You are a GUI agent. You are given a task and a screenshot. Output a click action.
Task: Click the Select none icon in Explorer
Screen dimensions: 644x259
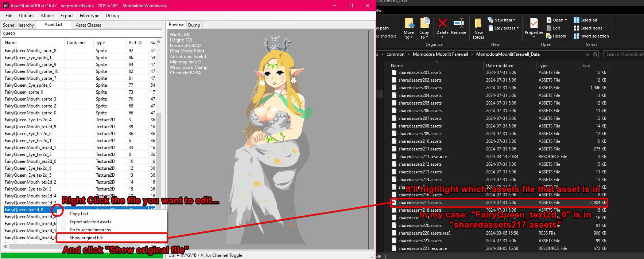click(x=577, y=28)
